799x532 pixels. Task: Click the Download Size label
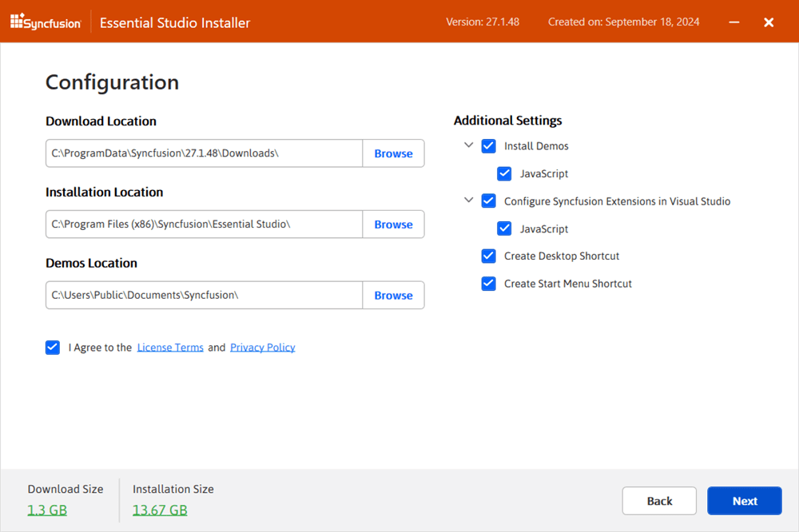coord(66,489)
